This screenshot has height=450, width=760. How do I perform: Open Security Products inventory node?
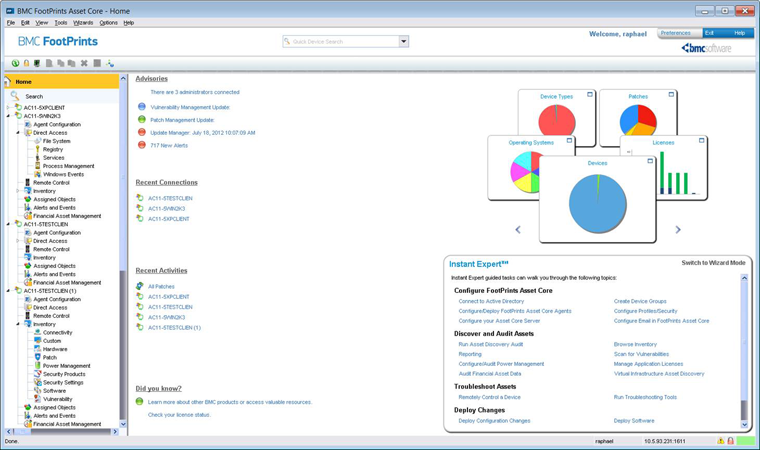tap(64, 374)
